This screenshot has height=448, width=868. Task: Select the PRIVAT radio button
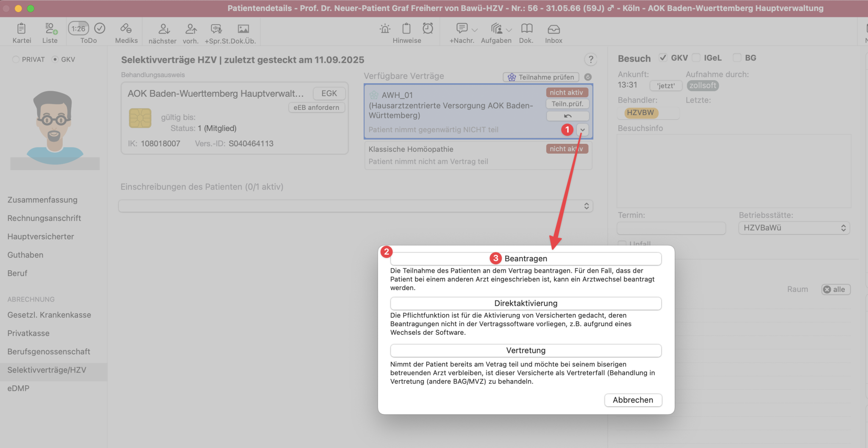click(x=16, y=59)
